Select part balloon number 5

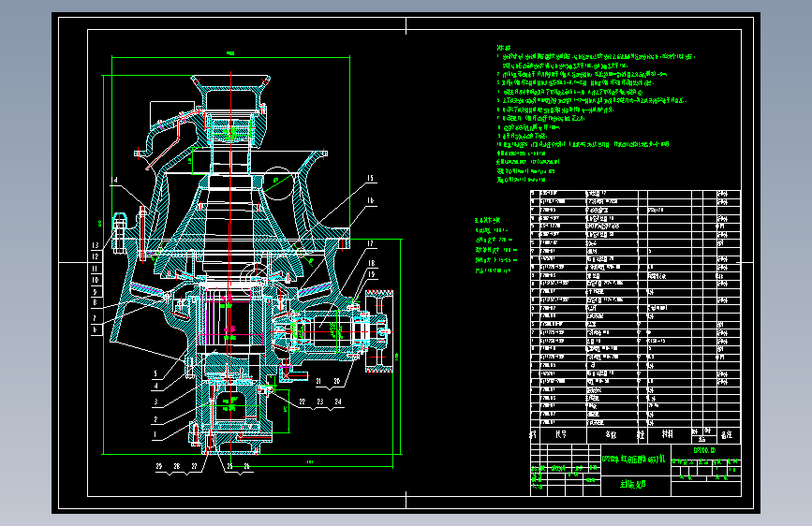tap(155, 373)
